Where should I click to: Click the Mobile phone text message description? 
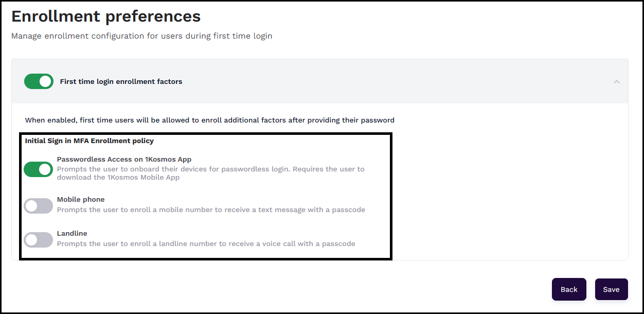(x=211, y=210)
